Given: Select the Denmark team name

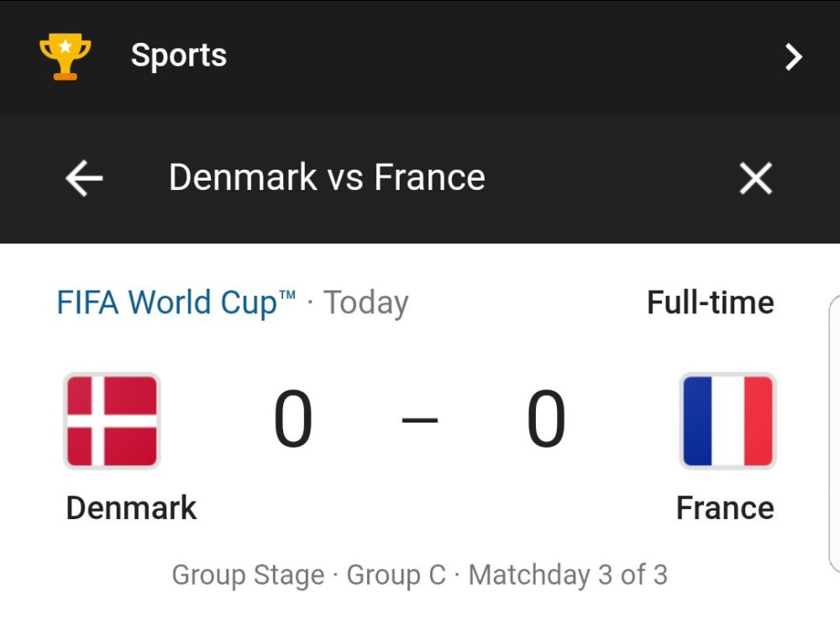Looking at the screenshot, I should click(131, 507).
